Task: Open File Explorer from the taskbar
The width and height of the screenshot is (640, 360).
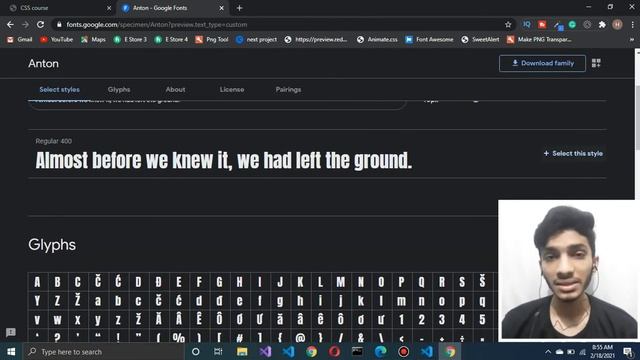Action: [x=242, y=351]
